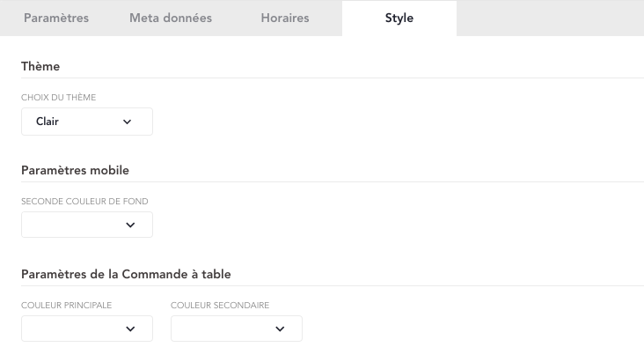The width and height of the screenshot is (644, 362).
Task: Select the Style tab
Action: tap(399, 18)
